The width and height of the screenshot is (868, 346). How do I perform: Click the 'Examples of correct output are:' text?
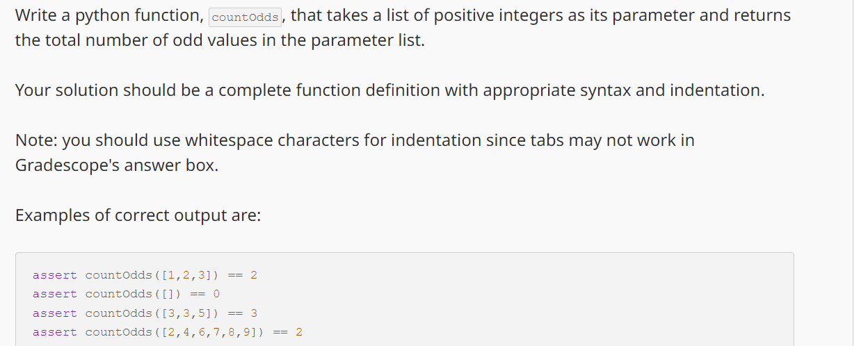(138, 215)
